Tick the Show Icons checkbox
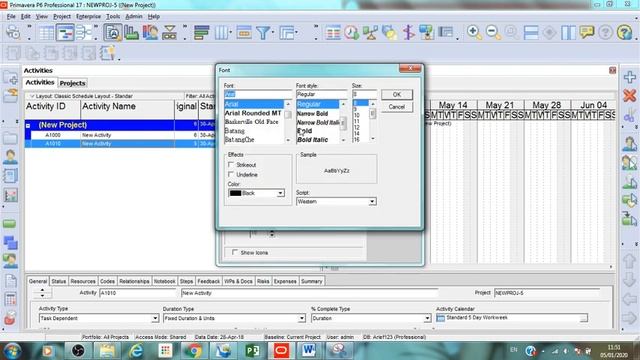The image size is (640, 360). (235, 252)
